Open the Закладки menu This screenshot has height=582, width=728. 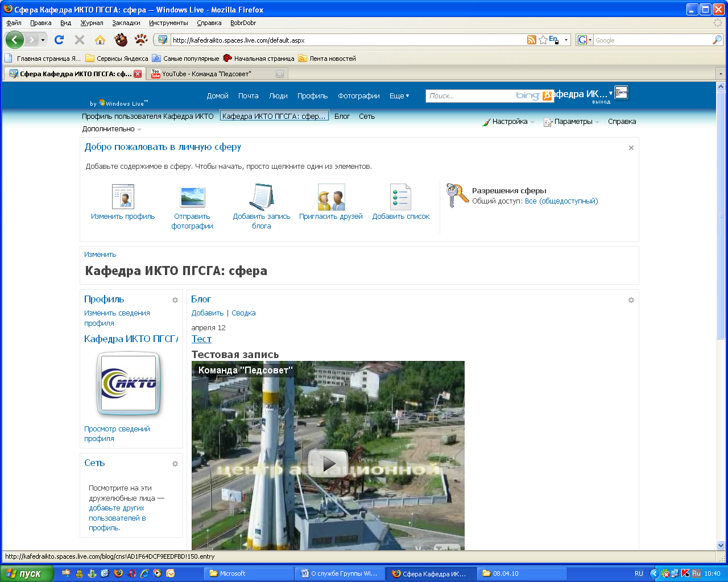[x=126, y=23]
